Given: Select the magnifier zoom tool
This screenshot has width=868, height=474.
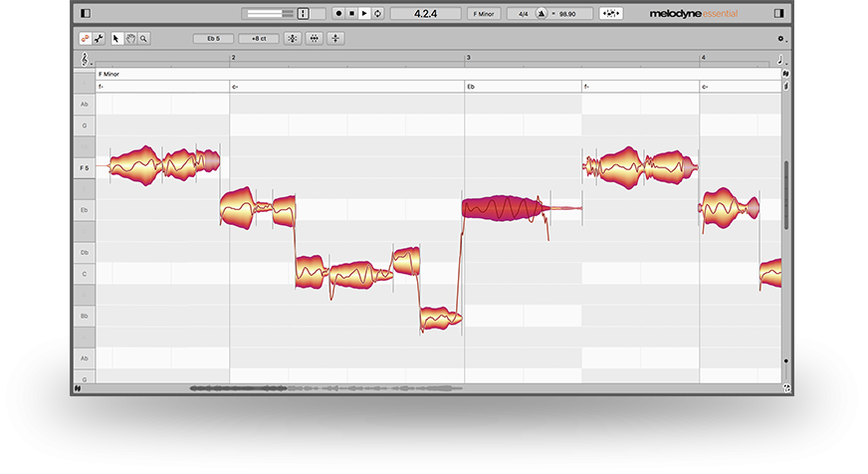Looking at the screenshot, I should click(144, 38).
